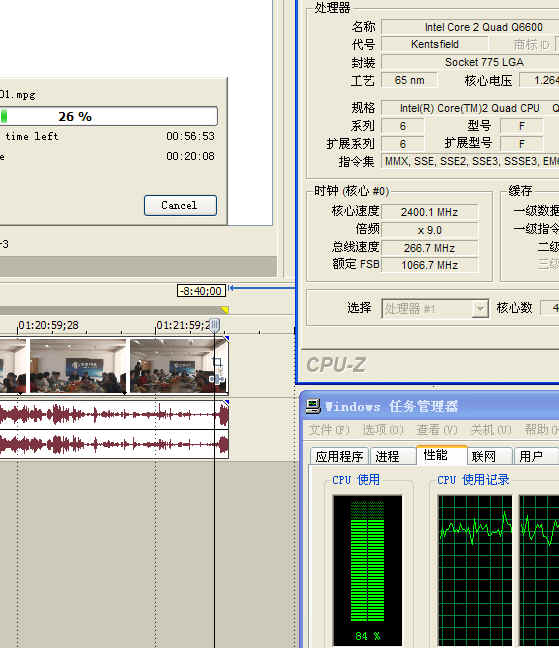
Task: Click the bus speed value '266.7 MHz'
Action: point(430,248)
